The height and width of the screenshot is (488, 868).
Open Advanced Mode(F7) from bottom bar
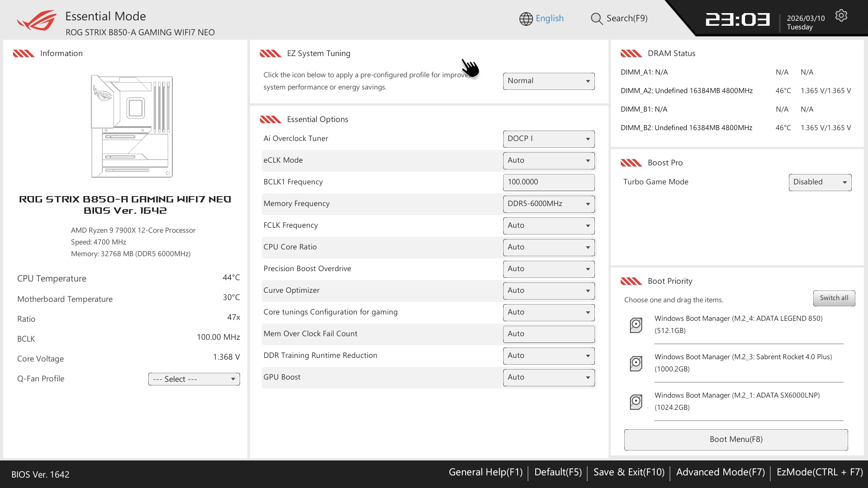[x=720, y=472]
